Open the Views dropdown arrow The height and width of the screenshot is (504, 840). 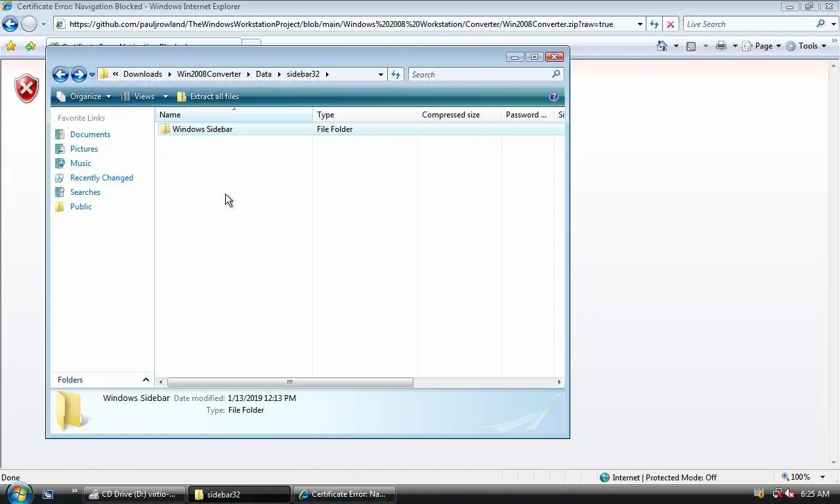(165, 96)
